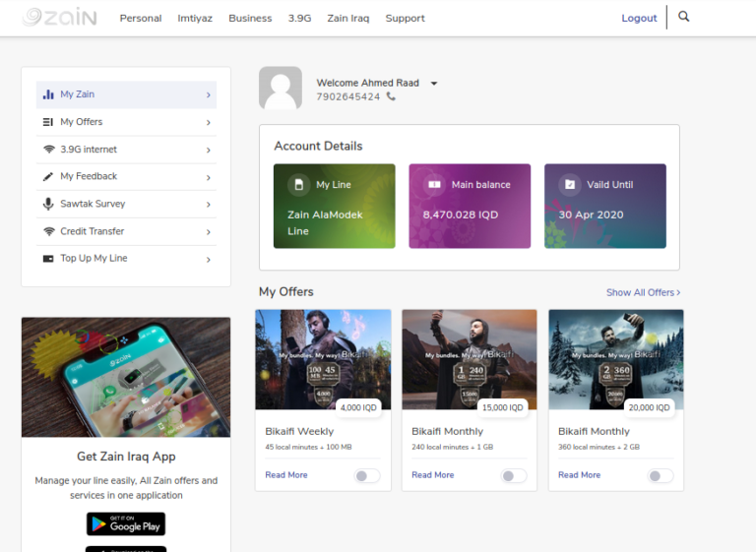Click the 20,000 IQD price tag
This screenshot has width=756, height=552.
click(x=649, y=408)
